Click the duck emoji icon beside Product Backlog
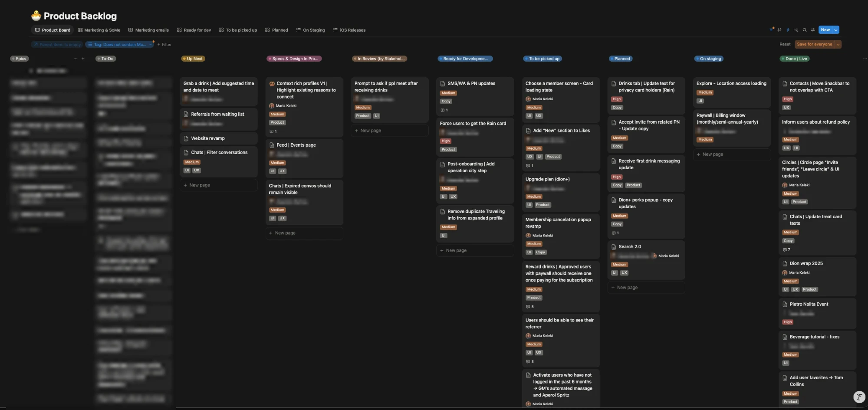The height and width of the screenshot is (410, 868). click(36, 16)
